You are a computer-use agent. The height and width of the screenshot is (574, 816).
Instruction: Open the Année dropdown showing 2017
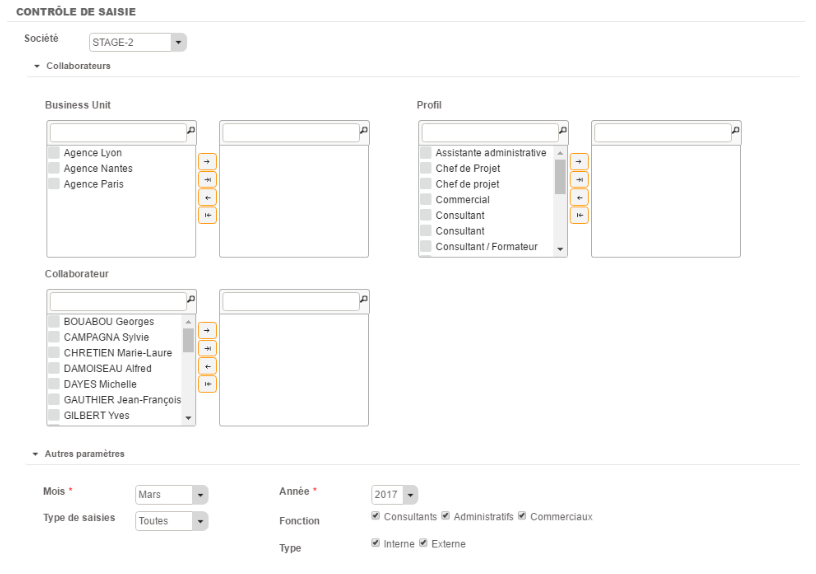click(x=410, y=494)
